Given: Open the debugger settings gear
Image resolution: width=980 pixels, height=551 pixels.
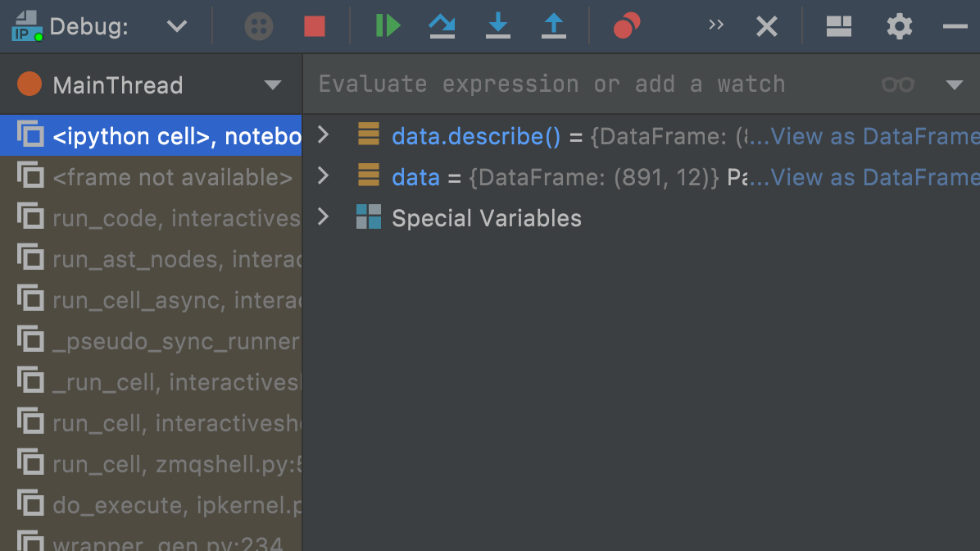Looking at the screenshot, I should pyautogui.click(x=900, y=27).
